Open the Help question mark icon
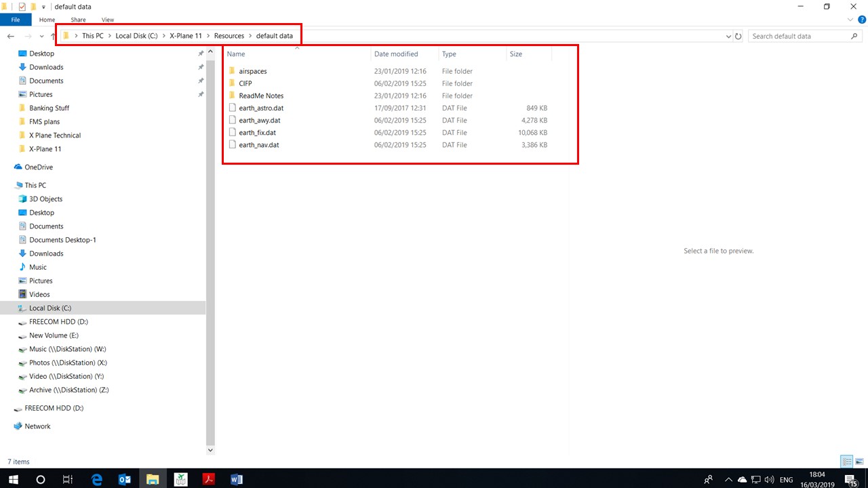This screenshot has height=488, width=868. pos(861,20)
